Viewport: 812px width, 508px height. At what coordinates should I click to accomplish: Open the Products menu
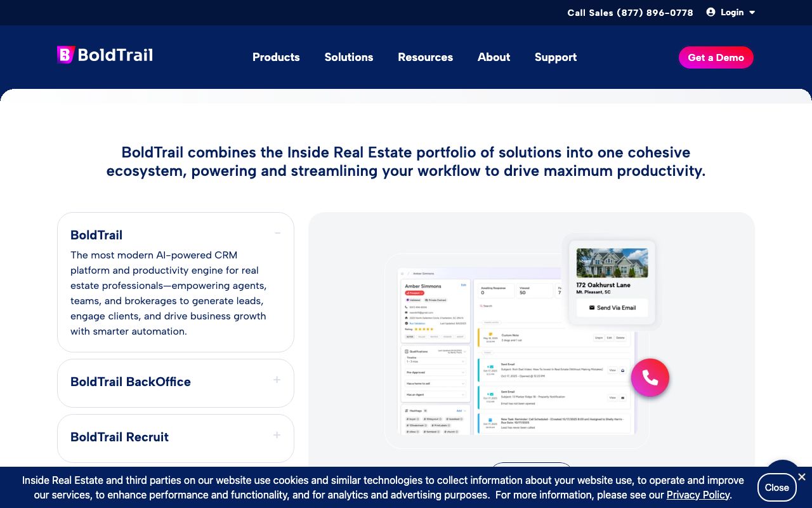pos(276,57)
